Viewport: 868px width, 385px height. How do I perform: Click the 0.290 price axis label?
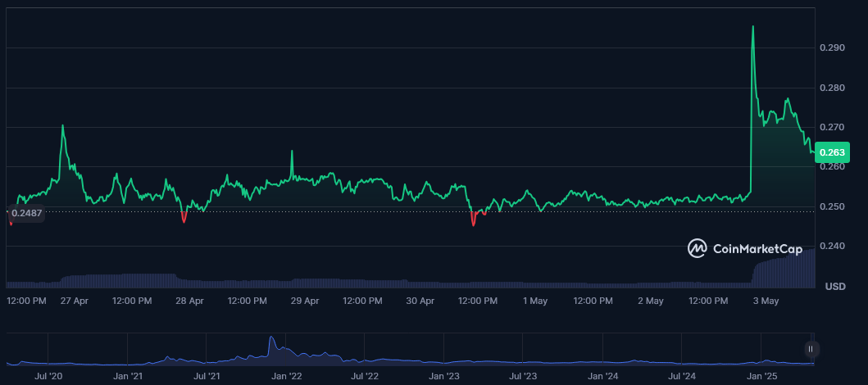point(832,48)
